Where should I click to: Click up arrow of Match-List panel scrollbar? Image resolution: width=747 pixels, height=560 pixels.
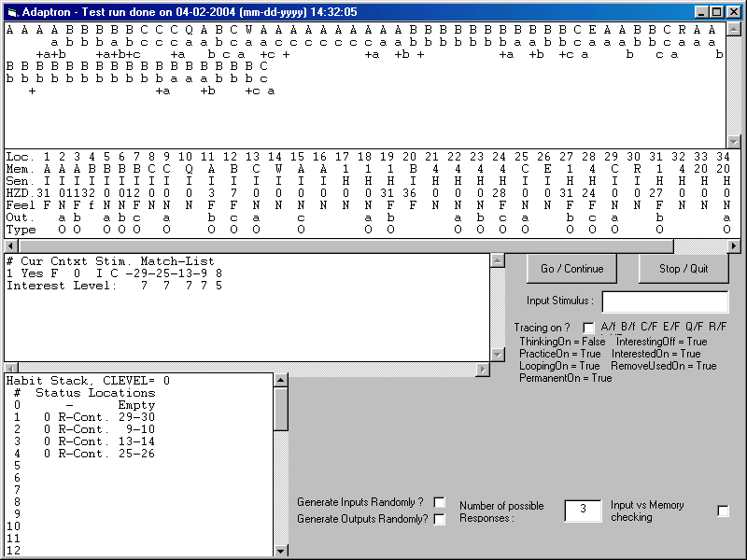[x=498, y=260]
